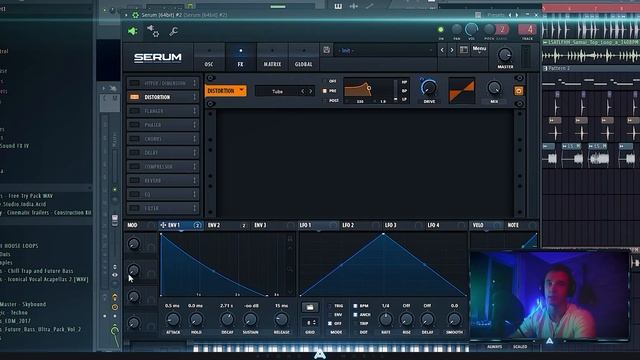Switch to the OSC tab
The width and height of the screenshot is (640, 360).
(209, 57)
